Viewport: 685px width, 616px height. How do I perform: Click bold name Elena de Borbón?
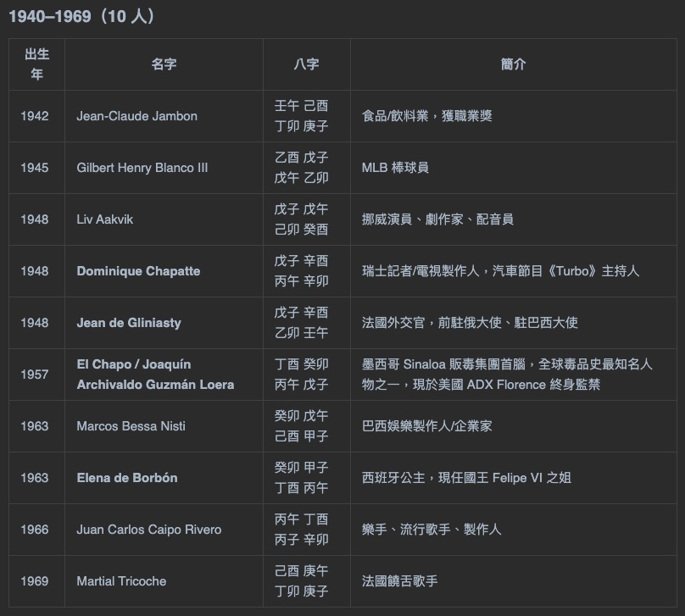(127, 478)
